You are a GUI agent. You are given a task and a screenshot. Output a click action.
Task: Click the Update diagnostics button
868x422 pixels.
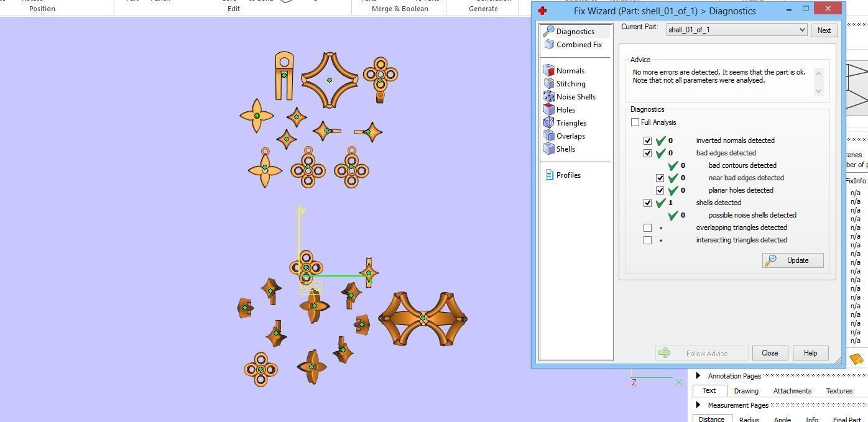(x=793, y=260)
